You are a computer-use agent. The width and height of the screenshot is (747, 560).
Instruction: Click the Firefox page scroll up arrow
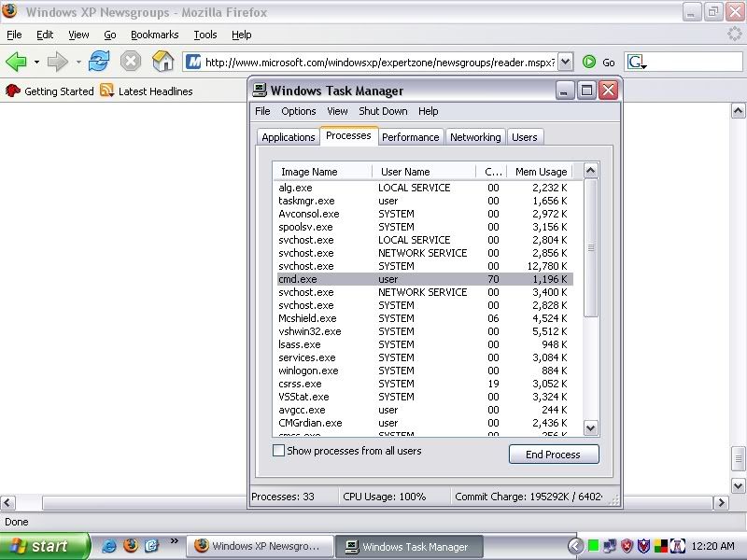point(738,111)
